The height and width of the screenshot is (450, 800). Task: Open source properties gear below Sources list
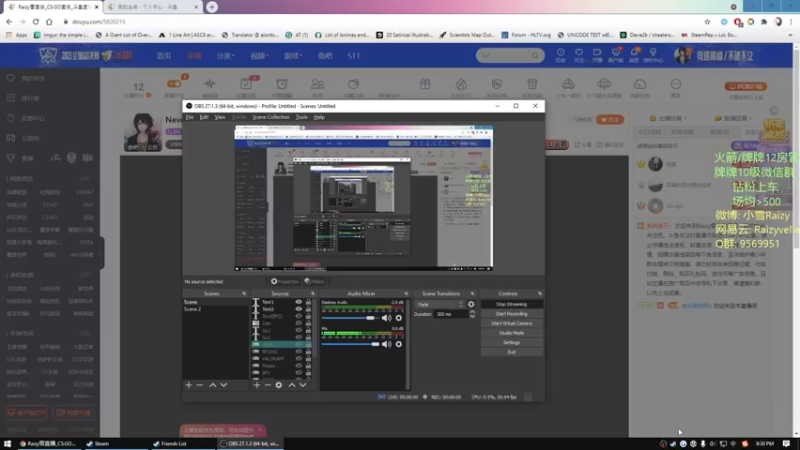point(279,385)
